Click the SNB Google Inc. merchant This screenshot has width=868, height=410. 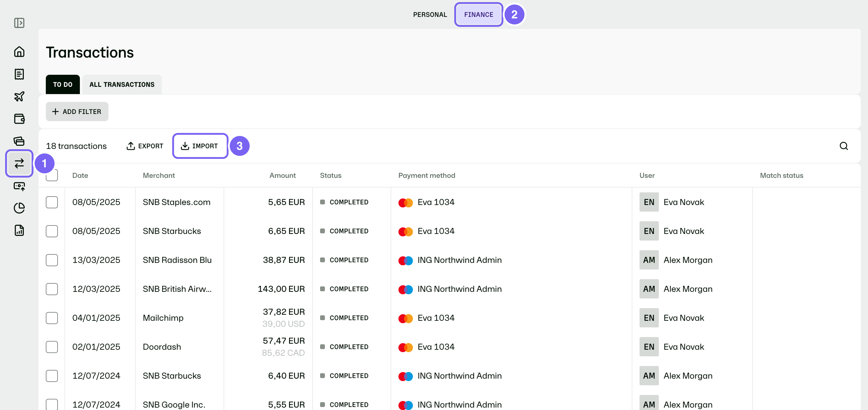(x=174, y=405)
